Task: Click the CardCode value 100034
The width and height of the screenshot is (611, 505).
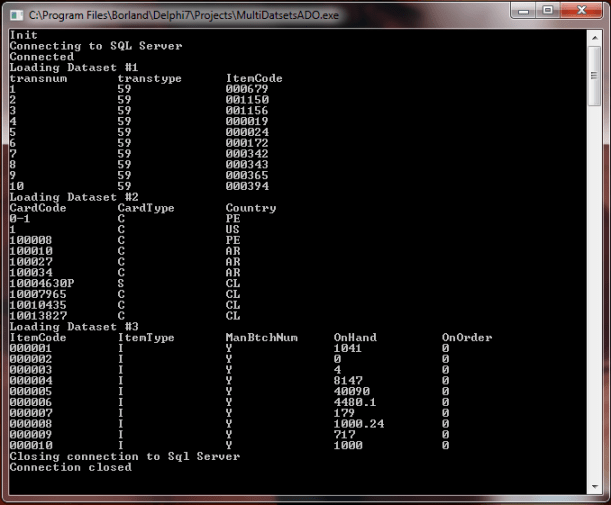Action: [x=31, y=273]
